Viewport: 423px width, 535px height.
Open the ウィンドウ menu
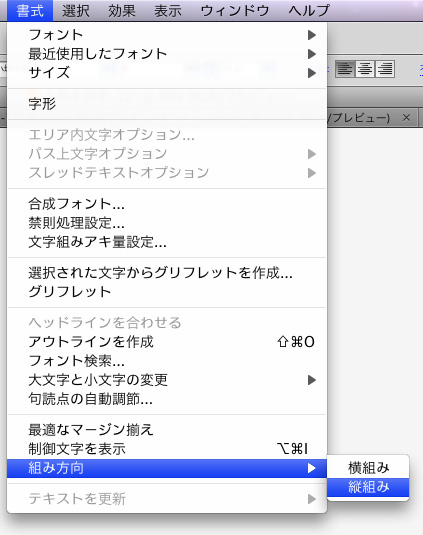coord(235,11)
